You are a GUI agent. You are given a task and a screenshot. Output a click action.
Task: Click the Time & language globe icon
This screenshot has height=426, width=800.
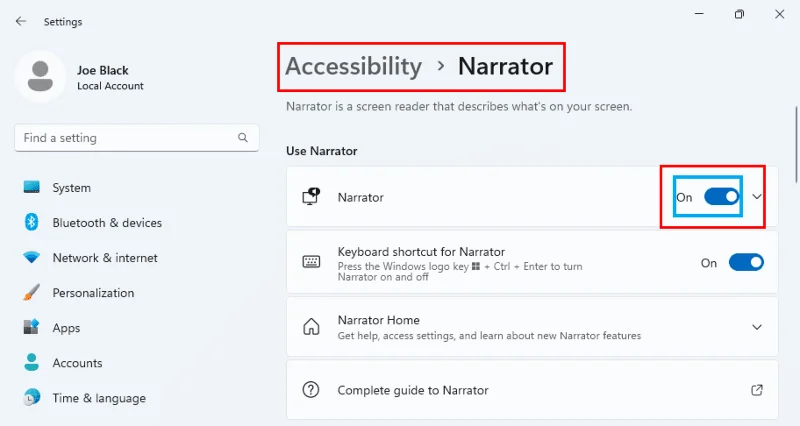click(32, 397)
